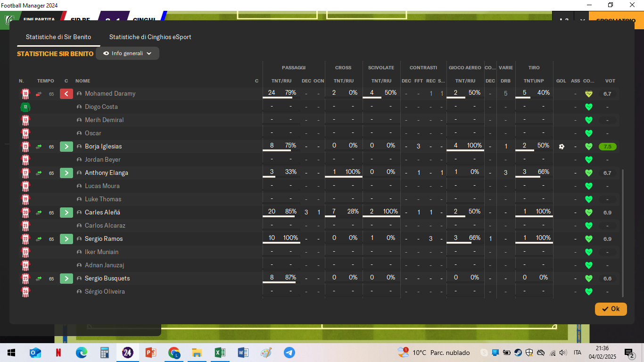Click Sergio Ramos's 100% pass completion cell
Viewport: 644px width, 362px height.
click(x=290, y=238)
